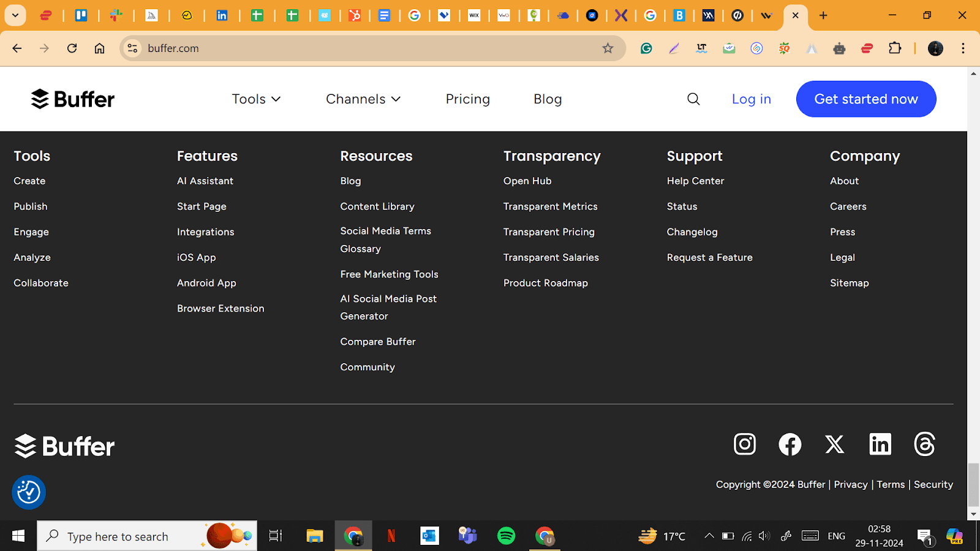Open Buffer's Threads icon
This screenshot has height=551, width=980.
tap(924, 444)
